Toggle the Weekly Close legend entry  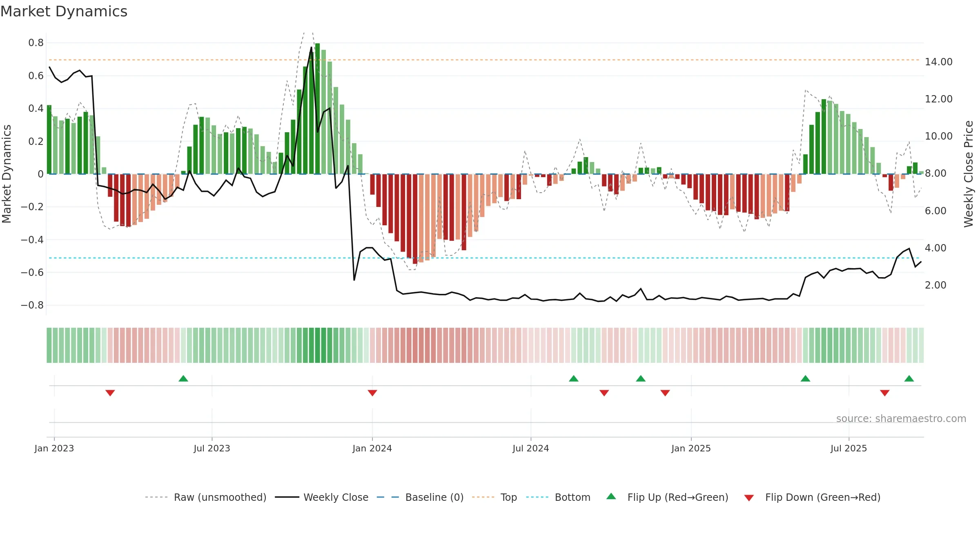(x=322, y=497)
